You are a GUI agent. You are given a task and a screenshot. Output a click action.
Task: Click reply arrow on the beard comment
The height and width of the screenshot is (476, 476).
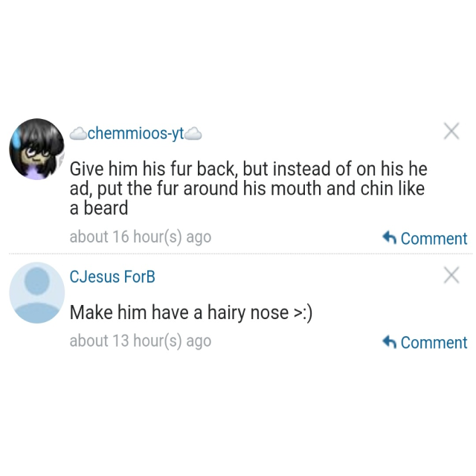[x=390, y=238]
